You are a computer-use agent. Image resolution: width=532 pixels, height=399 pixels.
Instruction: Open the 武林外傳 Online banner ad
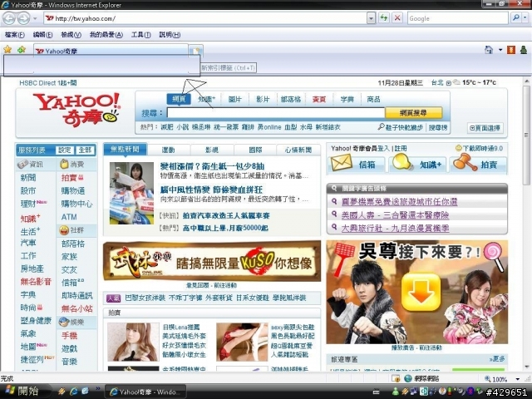[212, 261]
